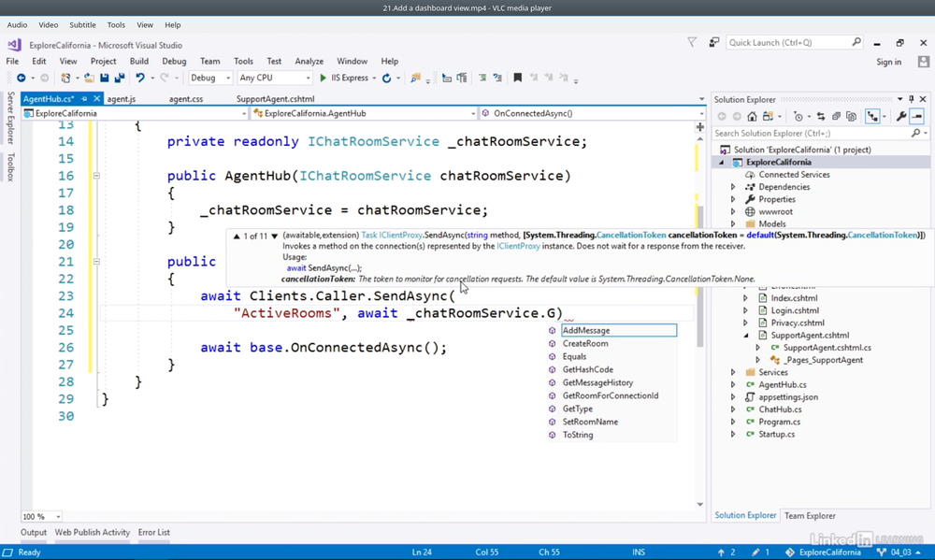
Task: Switch to the Team Explorer tab
Action: coord(810,516)
